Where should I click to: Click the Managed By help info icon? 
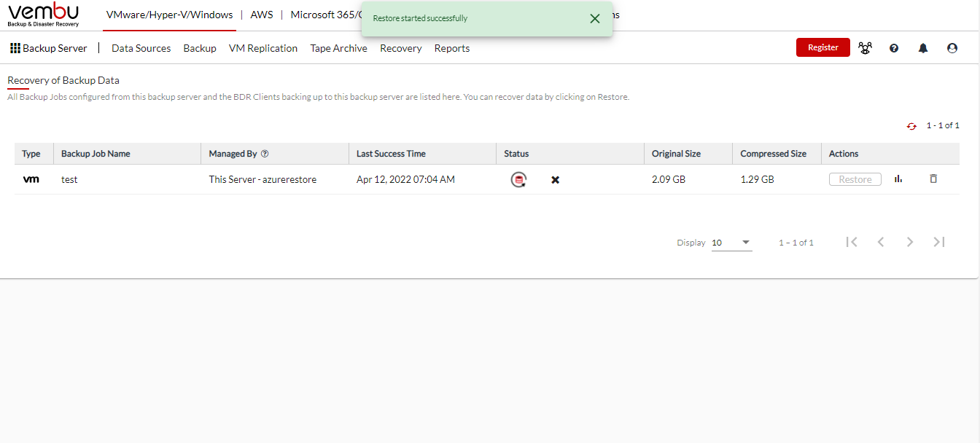265,154
